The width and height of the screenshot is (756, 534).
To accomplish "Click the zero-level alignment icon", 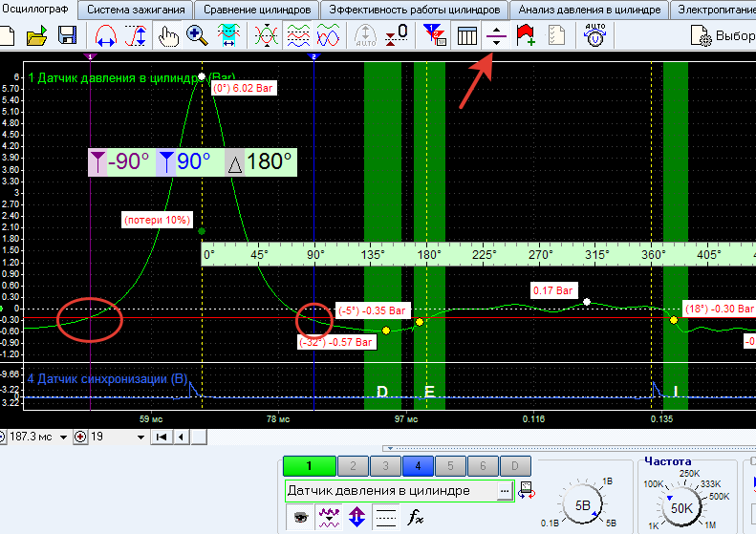I will pos(397,35).
